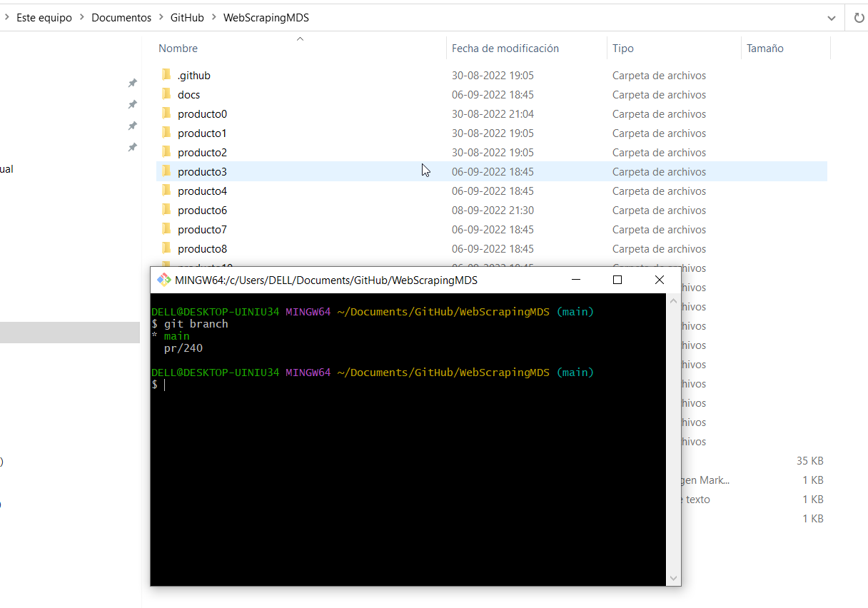Toggle sort order on the Nombre column

178,48
